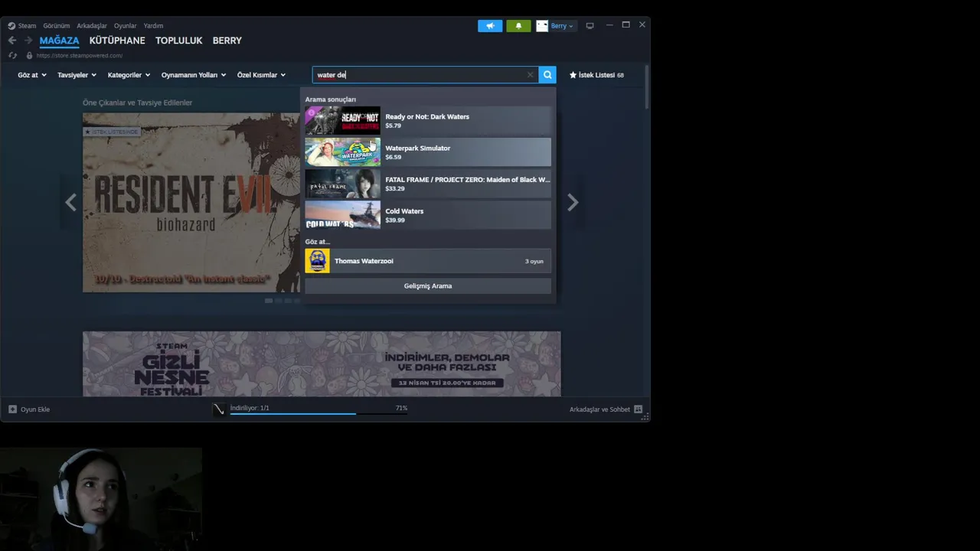Click the Cold Waters thumbnail image
This screenshot has height=551, width=980.
pos(342,215)
